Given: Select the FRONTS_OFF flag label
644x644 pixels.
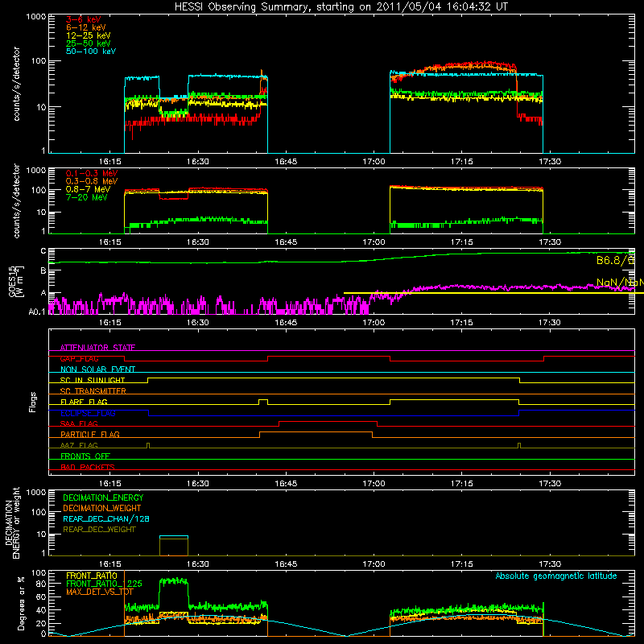Looking at the screenshot, I should 85,456.
